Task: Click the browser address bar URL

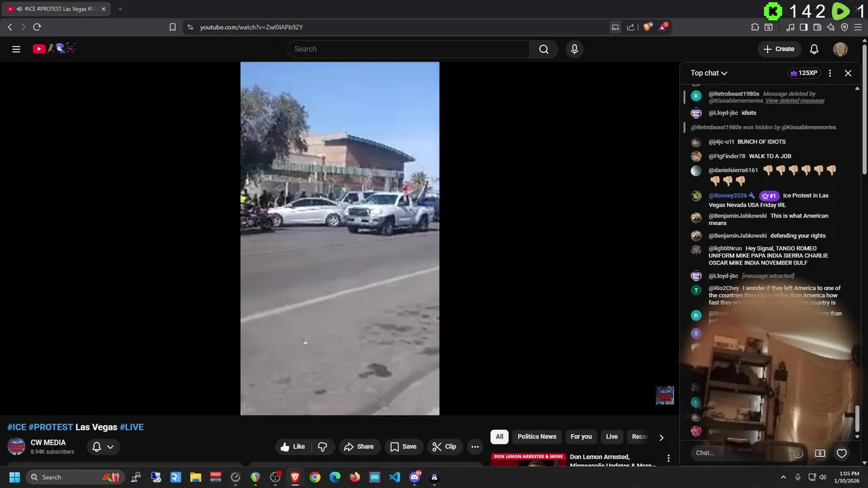Action: tap(251, 27)
